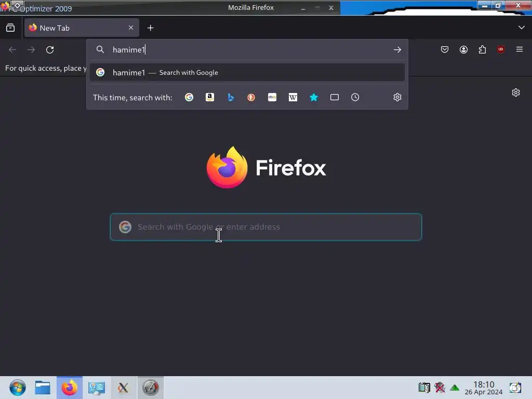Screen dimensions: 532x399
Task: Search this time with Bing
Action: point(231,97)
